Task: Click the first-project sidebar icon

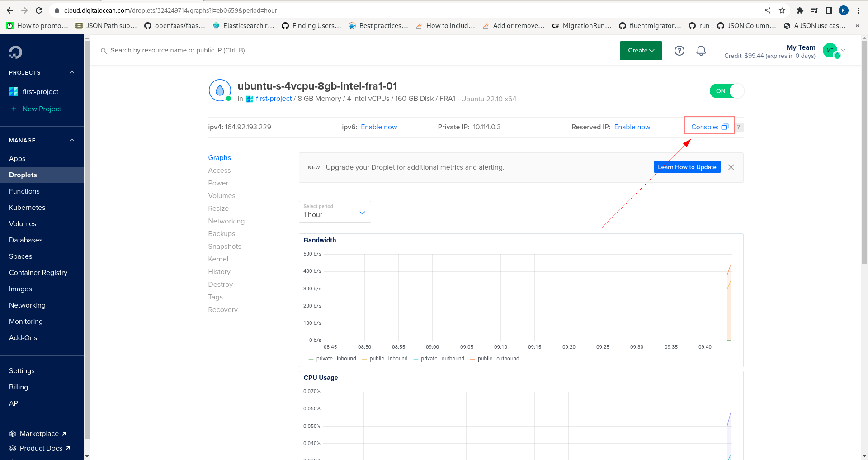Action: pyautogui.click(x=14, y=92)
